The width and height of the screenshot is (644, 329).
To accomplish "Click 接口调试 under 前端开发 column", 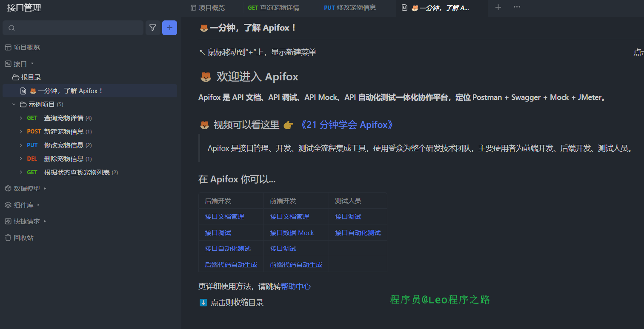I will click(283, 249).
